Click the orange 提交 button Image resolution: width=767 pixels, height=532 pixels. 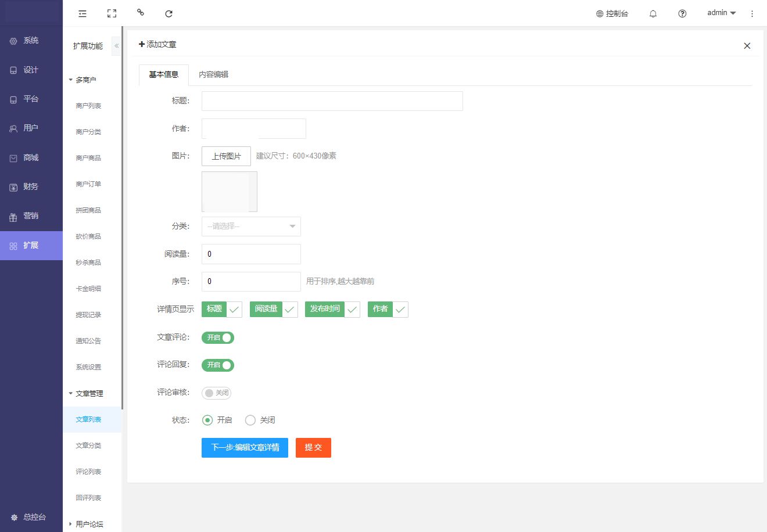[x=313, y=447]
